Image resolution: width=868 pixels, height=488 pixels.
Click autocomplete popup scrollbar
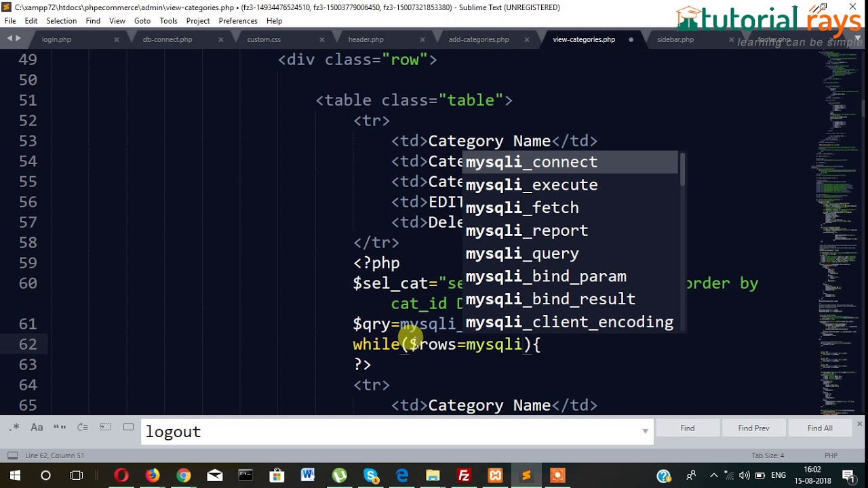pyautogui.click(x=682, y=169)
